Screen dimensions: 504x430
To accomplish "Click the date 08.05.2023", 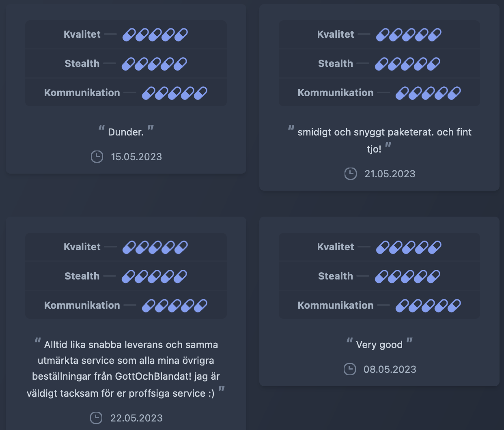I will tap(390, 369).
